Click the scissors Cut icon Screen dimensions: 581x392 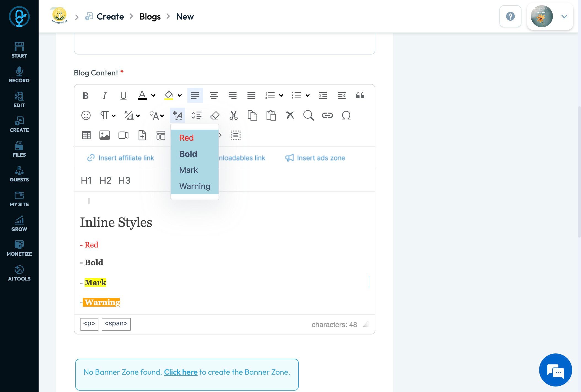(x=233, y=115)
